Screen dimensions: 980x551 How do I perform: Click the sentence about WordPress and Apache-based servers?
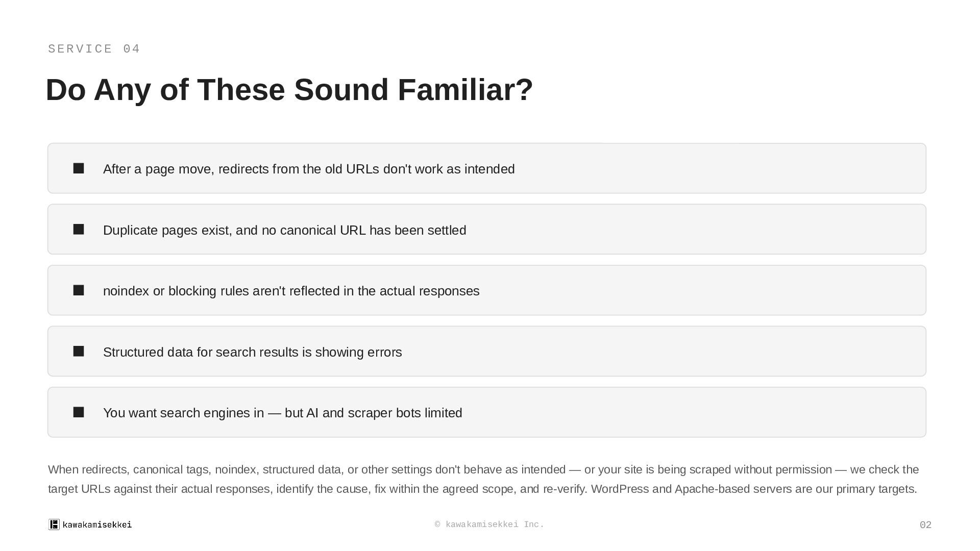[x=754, y=489]
